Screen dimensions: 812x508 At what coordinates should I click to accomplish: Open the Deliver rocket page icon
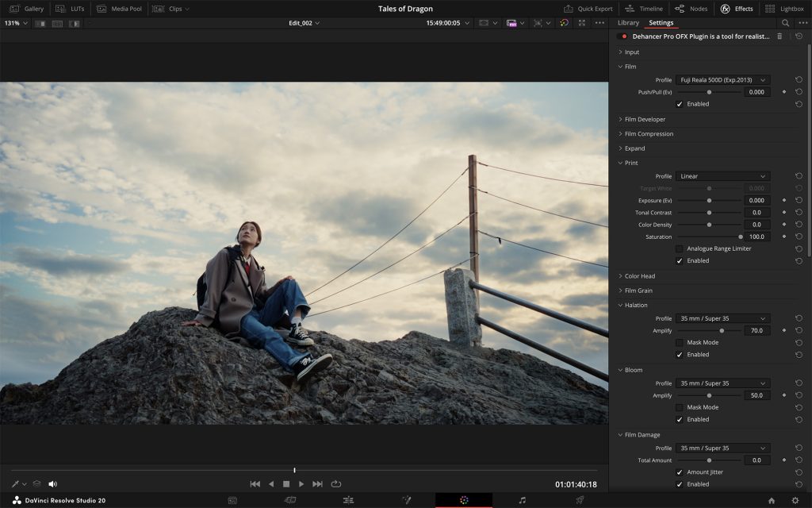580,500
